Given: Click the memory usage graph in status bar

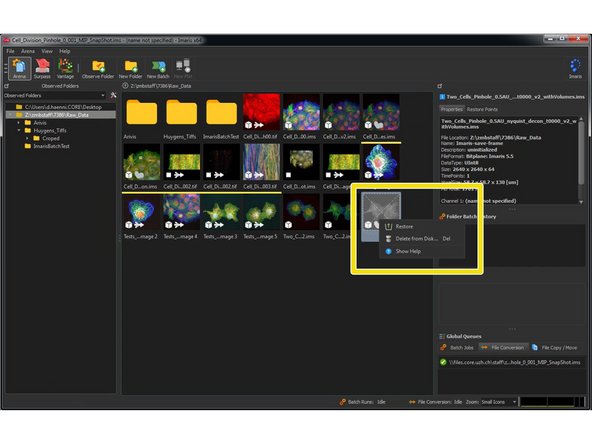Looking at the screenshot, I should pos(552,402).
